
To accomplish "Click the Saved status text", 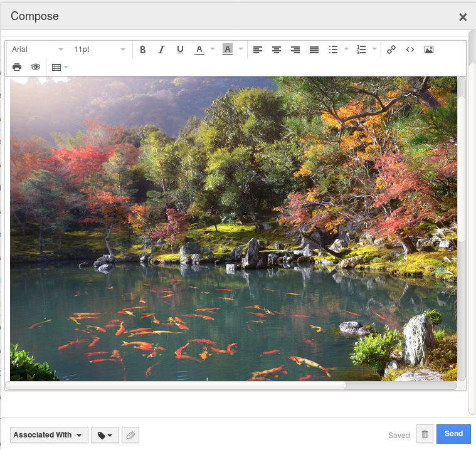I will [399, 435].
